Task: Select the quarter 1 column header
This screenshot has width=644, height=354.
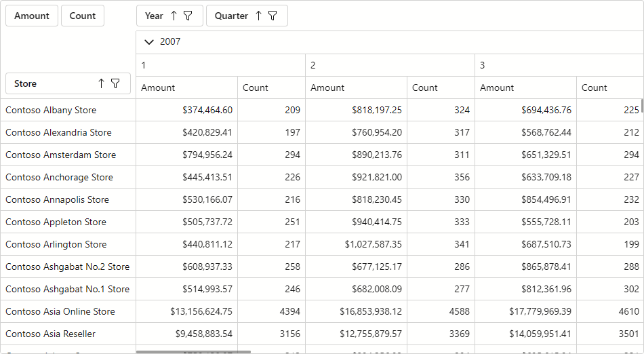Action: pyautogui.click(x=220, y=65)
